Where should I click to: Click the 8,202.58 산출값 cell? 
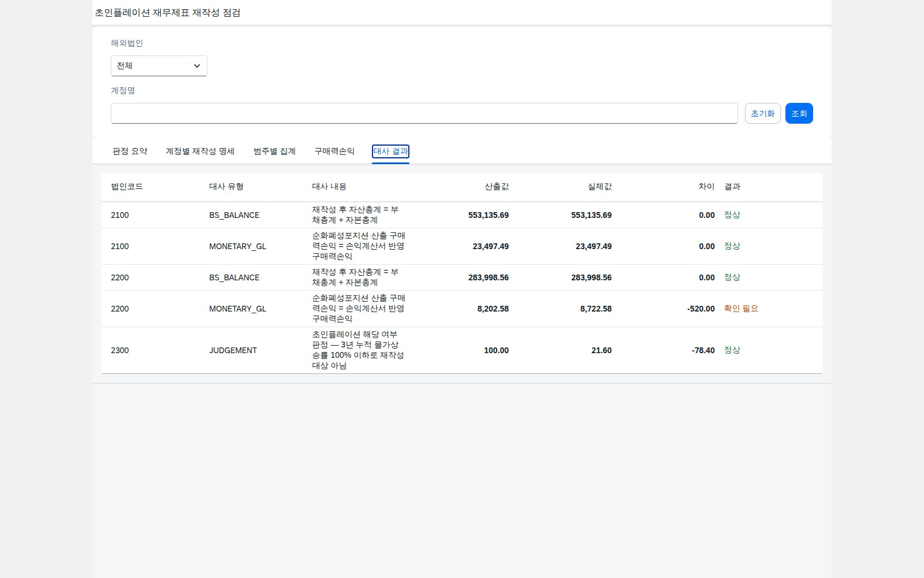tap(493, 309)
